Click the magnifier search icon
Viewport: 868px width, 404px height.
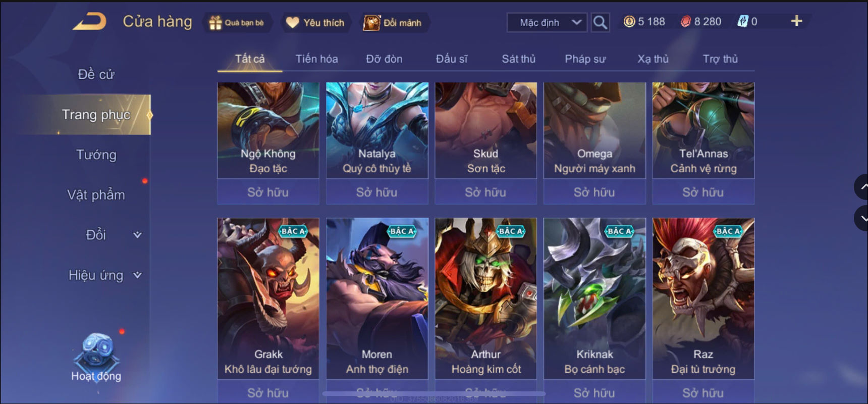[600, 22]
